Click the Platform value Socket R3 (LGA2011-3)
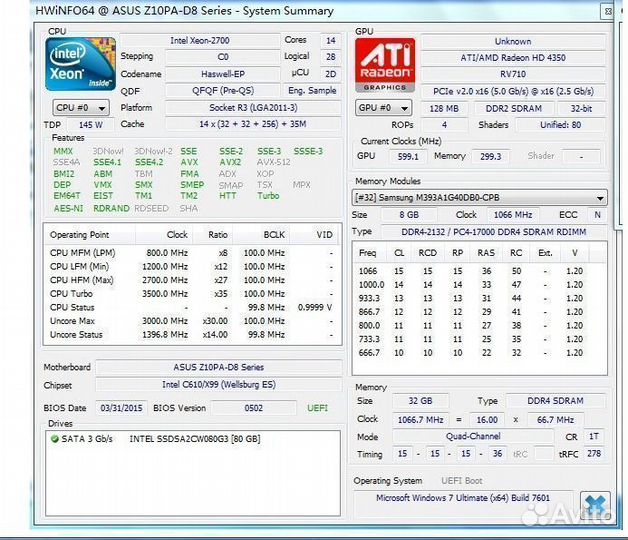The width and height of the screenshot is (628, 540). tap(253, 107)
